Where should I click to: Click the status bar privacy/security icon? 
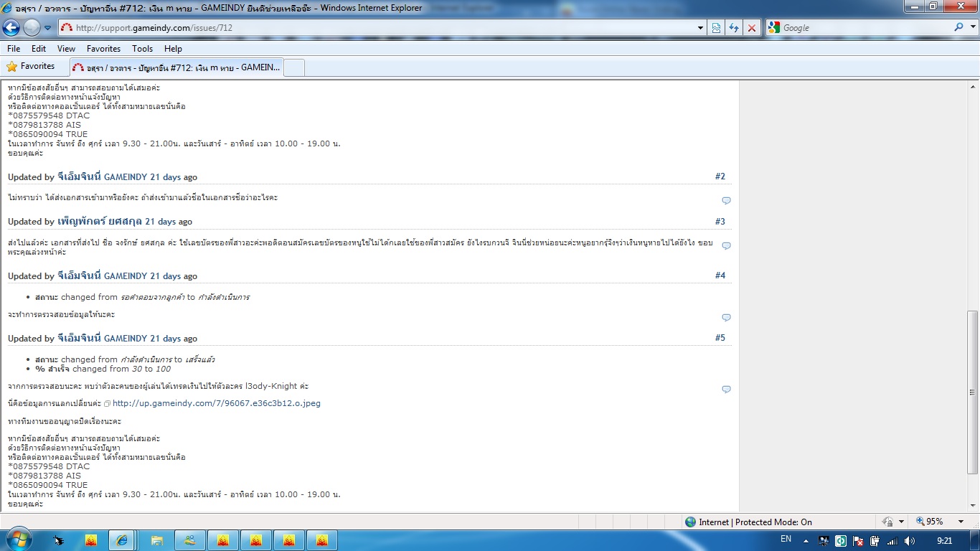[887, 522]
